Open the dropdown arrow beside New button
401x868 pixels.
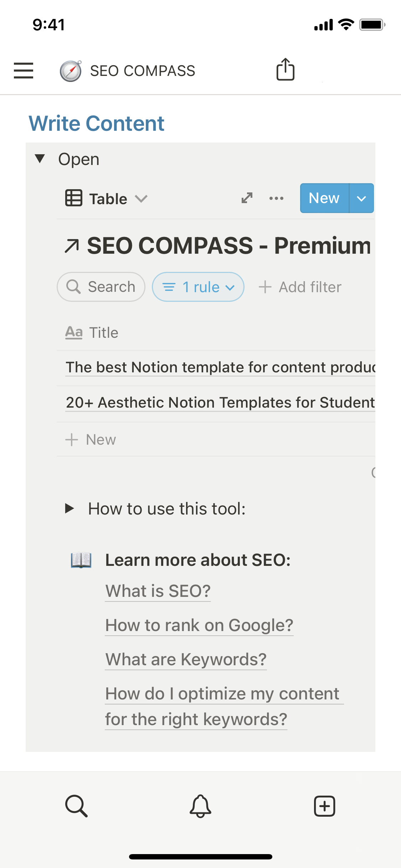click(361, 198)
